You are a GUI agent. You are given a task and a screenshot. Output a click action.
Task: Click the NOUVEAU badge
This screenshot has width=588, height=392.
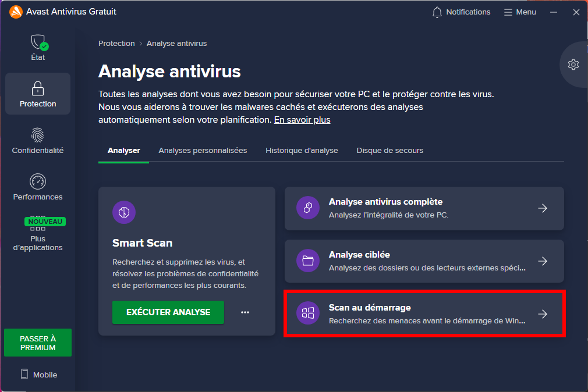coord(45,222)
